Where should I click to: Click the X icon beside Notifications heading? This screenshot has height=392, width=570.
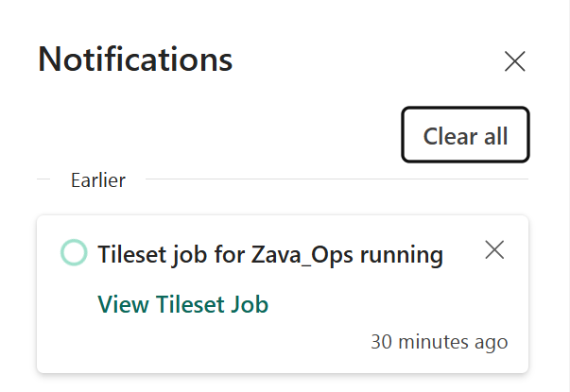point(514,62)
